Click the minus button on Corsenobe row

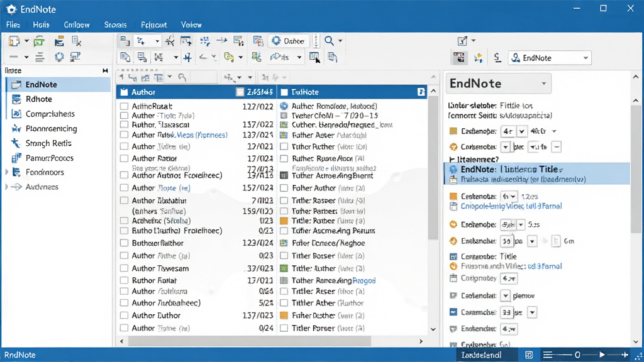557,147
